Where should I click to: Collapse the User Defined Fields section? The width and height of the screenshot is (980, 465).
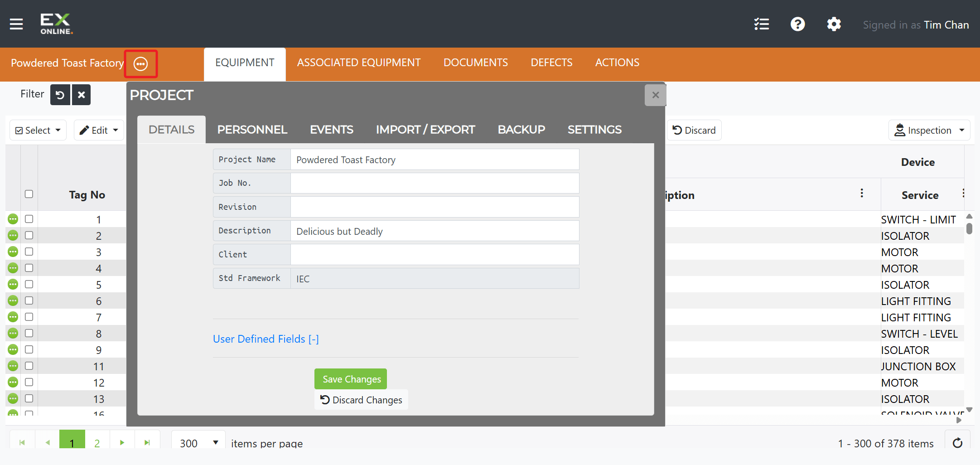(266, 339)
